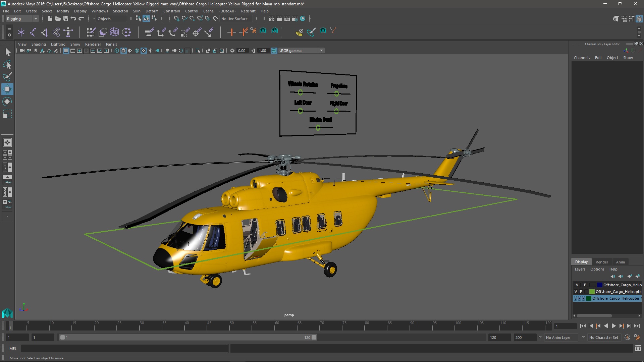Screen dimensions: 644x362
Task: Click the Wheels Rotation slider handle
Action: coord(301,93)
